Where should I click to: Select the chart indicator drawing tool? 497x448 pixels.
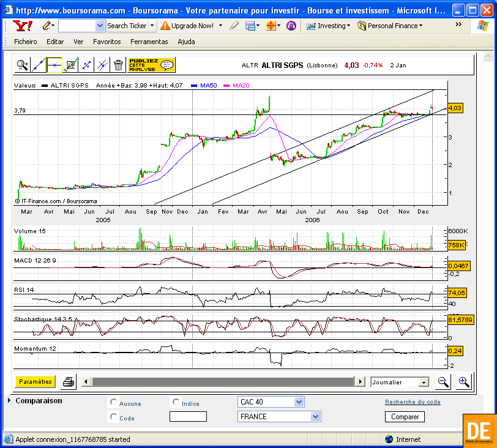tap(70, 65)
